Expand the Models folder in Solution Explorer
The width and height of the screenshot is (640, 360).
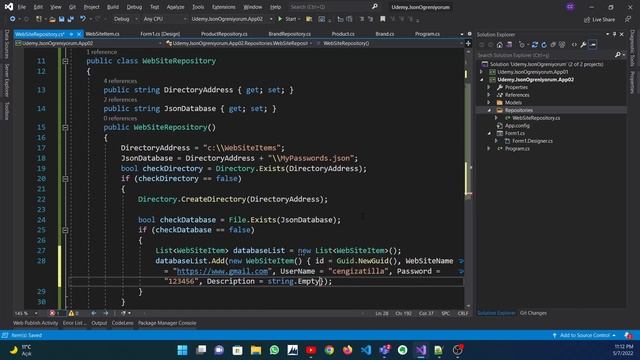tap(489, 102)
